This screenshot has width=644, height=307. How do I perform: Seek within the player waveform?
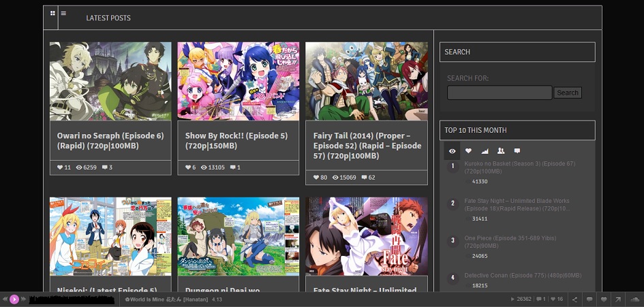point(72,300)
